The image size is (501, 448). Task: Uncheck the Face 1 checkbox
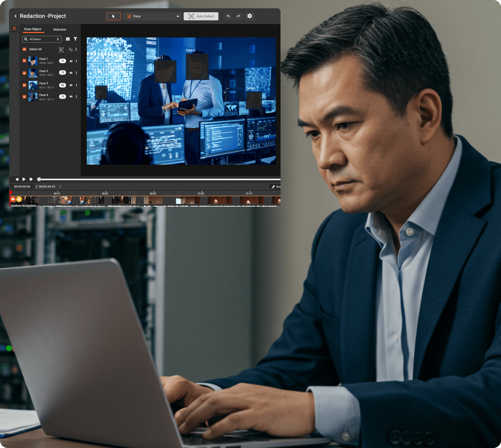pos(25,61)
